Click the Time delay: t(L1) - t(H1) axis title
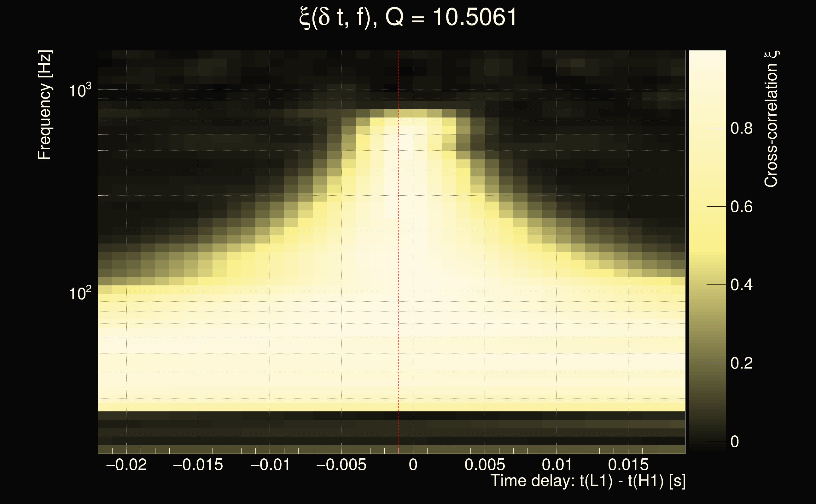 [588, 481]
